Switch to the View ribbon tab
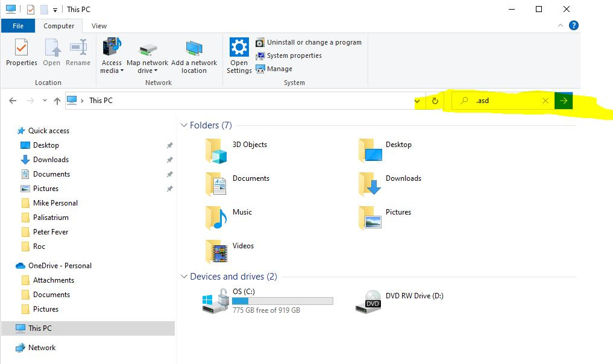Viewport: 613px width, 364px height. [x=99, y=26]
